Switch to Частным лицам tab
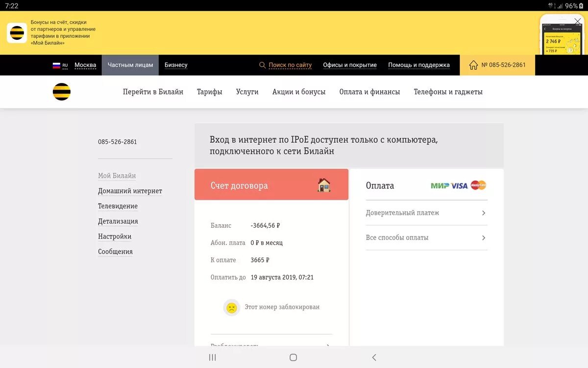This screenshot has width=588, height=368. pyautogui.click(x=130, y=65)
